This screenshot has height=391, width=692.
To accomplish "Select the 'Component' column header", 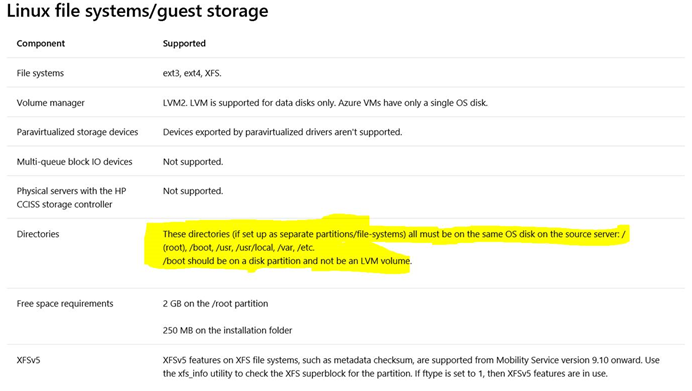I will point(41,43).
